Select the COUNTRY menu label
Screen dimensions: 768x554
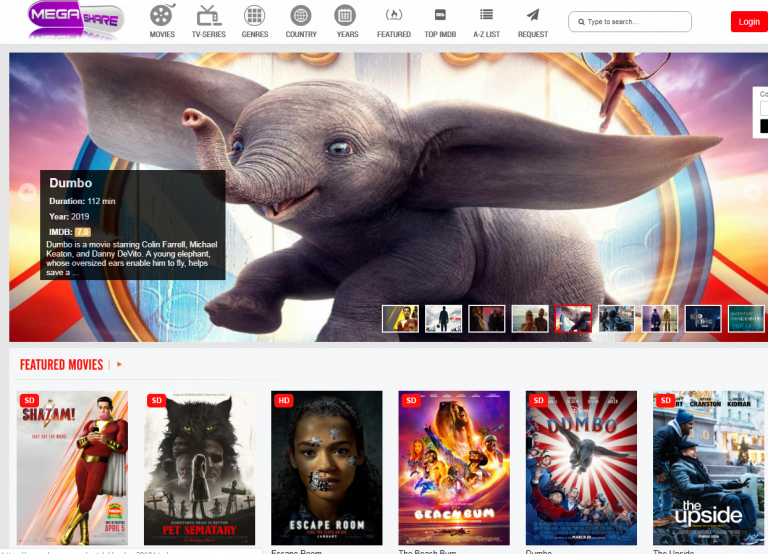[x=301, y=34]
